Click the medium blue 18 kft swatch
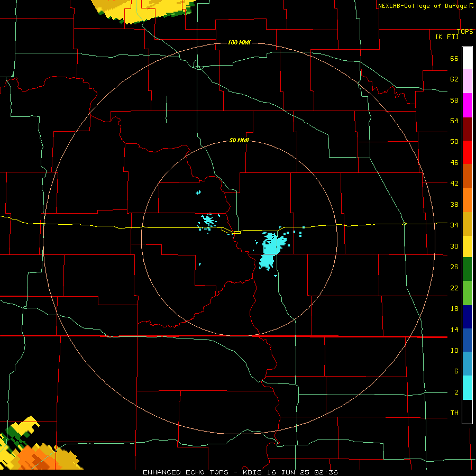Viewport: 476px width, 476px height. [467, 341]
